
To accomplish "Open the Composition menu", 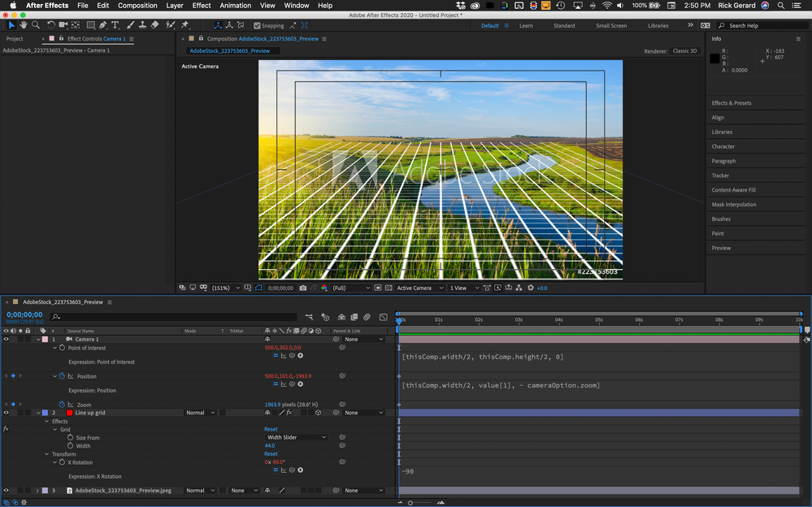I will tap(137, 6).
